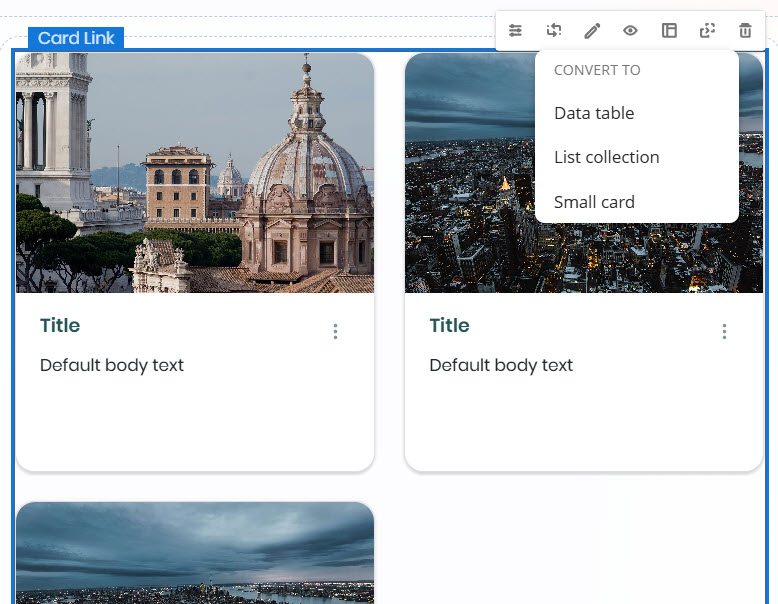The image size is (778, 604).
Task: Select Default body text in first card
Action: [x=112, y=365]
